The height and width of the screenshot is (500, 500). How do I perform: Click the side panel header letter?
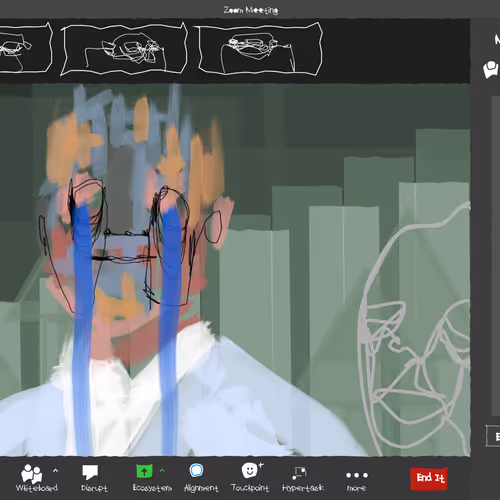[x=497, y=40]
